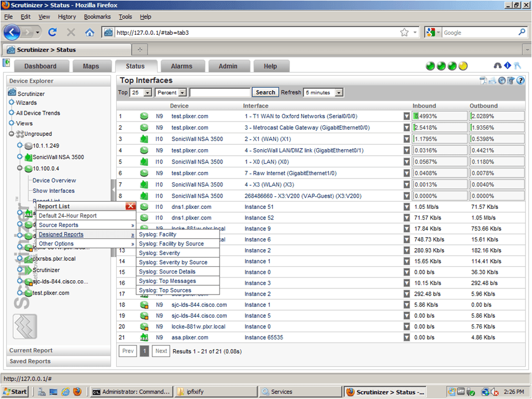The height and width of the screenshot is (399, 532).
Task: Reload the page with refresh icon
Action: click(x=52, y=32)
